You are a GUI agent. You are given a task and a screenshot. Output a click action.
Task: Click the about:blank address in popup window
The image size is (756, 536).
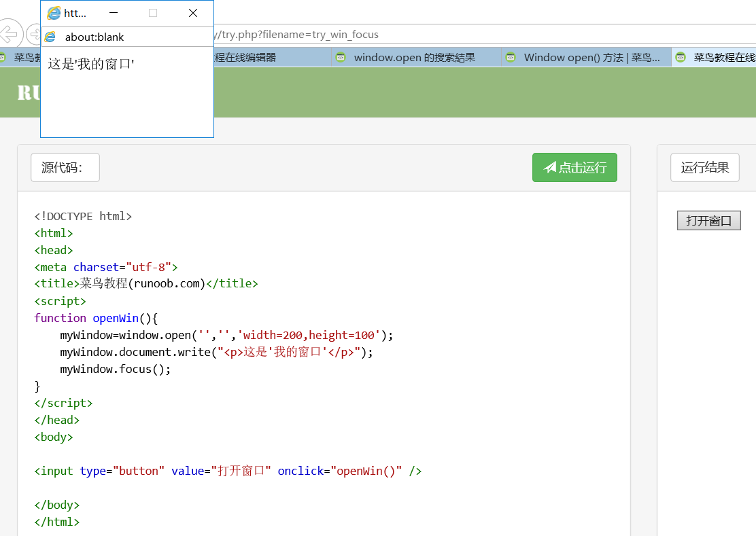coord(94,37)
